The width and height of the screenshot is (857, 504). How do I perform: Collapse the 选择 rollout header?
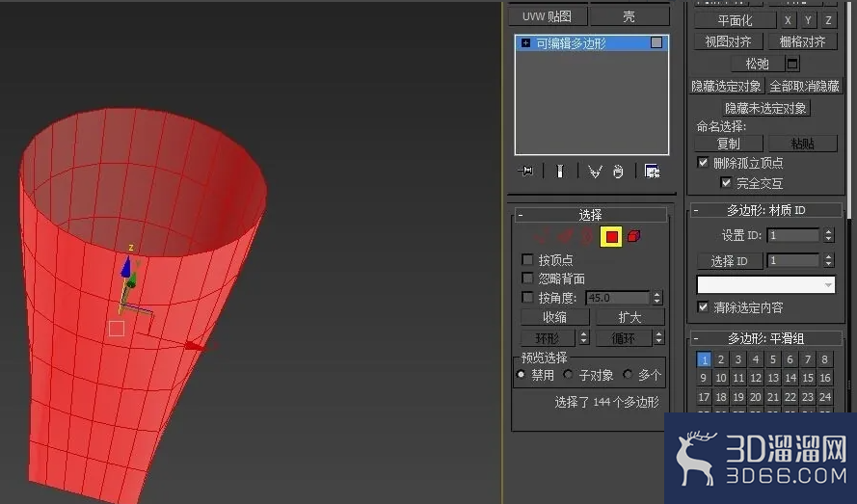pos(590,215)
